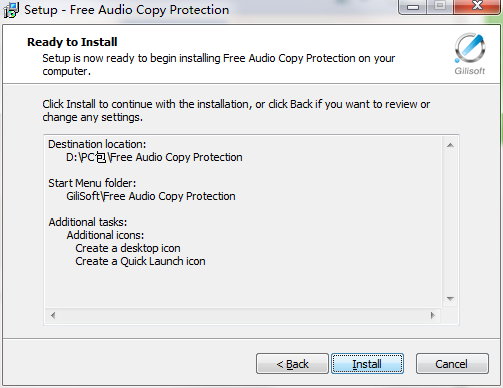Viewport: 503px width, 388px height.
Task: Click the destination path D:\PC包 line
Action: (154, 157)
